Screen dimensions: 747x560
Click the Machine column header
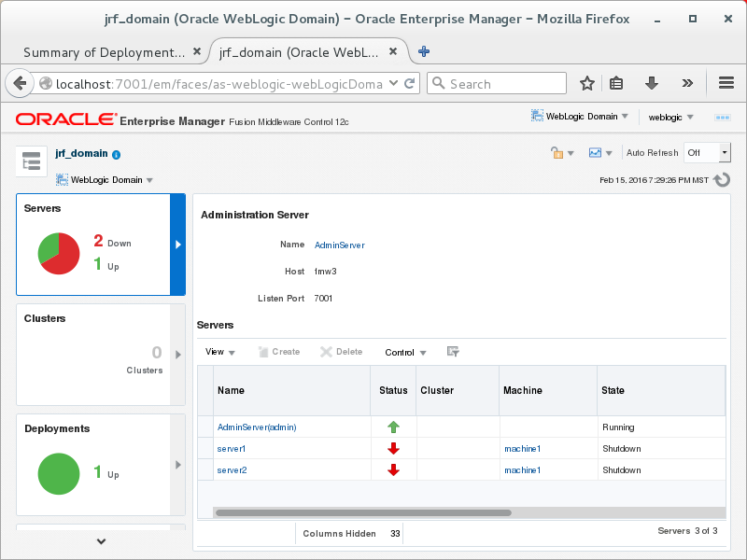(x=548, y=390)
